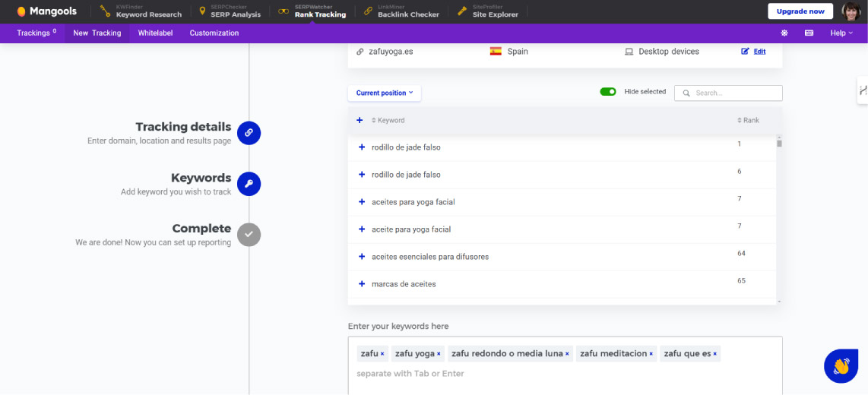Viewport: 868px width, 395px height.
Task: Remove 'zafu redondo o media luna' tag
Action: tap(567, 354)
